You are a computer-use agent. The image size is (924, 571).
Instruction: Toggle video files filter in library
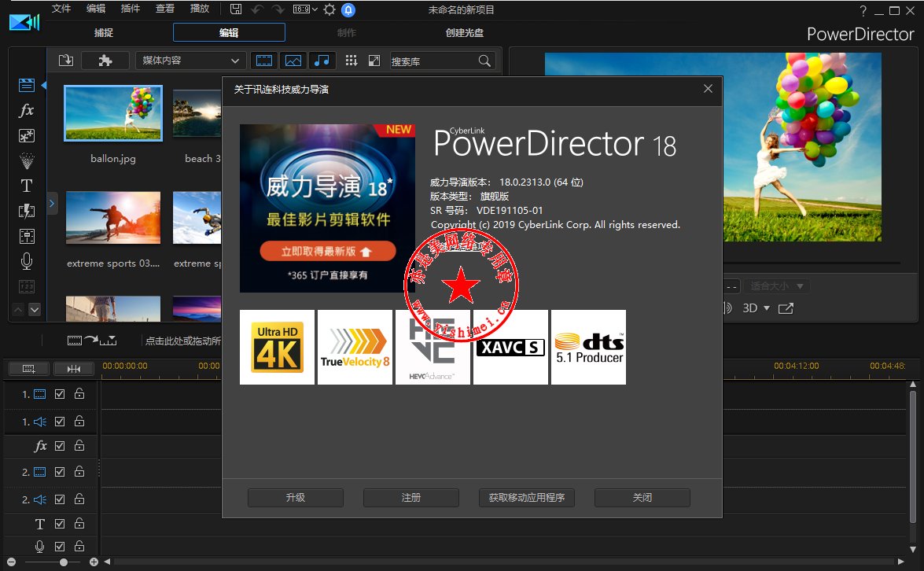pyautogui.click(x=264, y=61)
